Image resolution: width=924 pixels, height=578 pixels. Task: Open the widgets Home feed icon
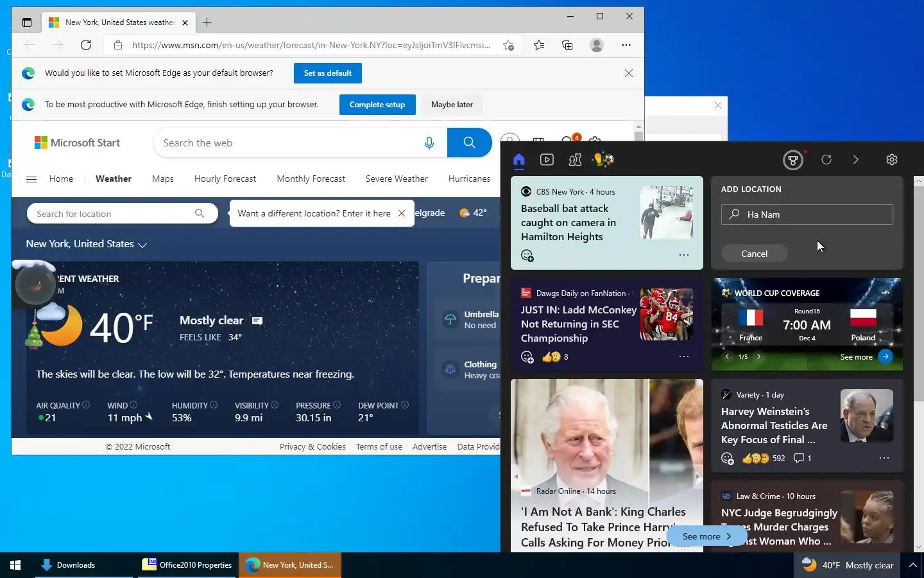click(x=519, y=160)
